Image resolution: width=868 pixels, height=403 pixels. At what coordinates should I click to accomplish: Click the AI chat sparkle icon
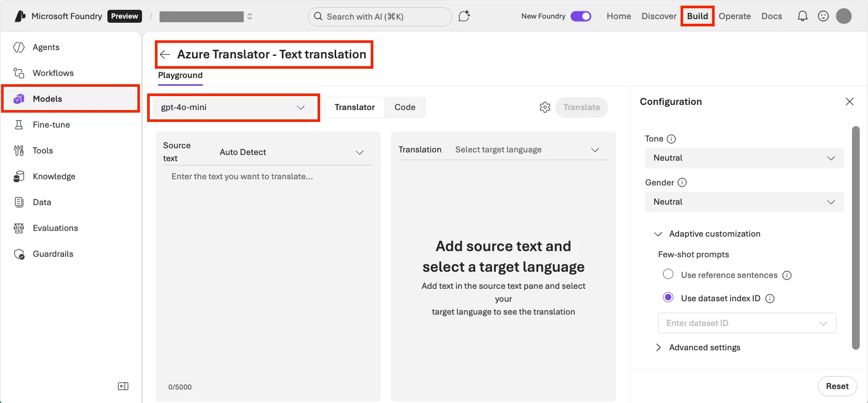pos(464,17)
